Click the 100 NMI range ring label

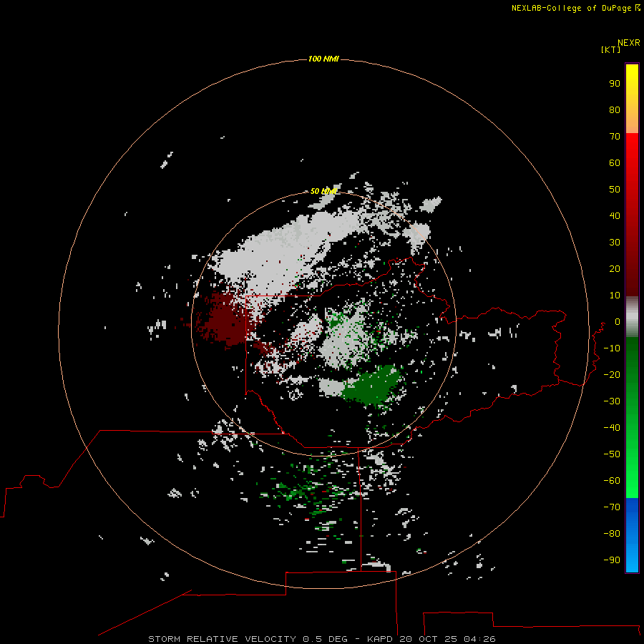323,59
